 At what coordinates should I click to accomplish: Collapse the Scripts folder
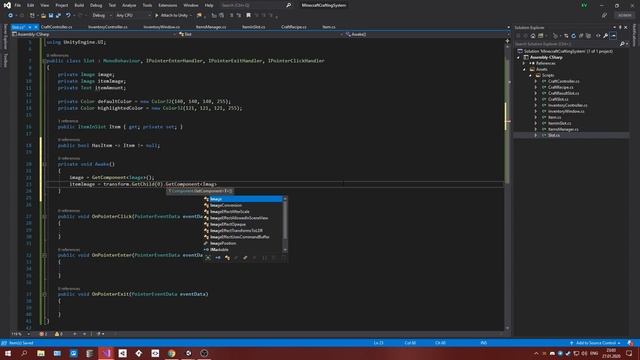tap(530, 76)
